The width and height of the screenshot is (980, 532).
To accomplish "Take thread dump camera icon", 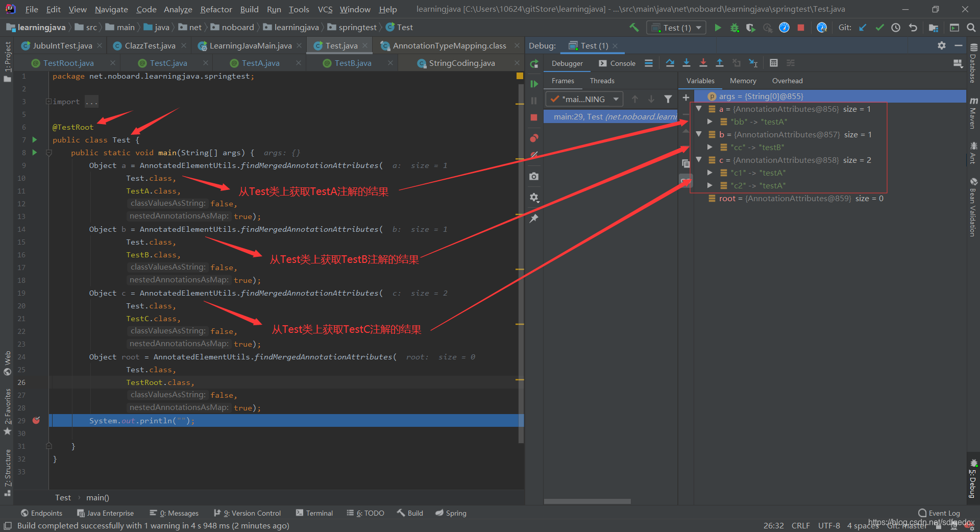I will point(534,176).
